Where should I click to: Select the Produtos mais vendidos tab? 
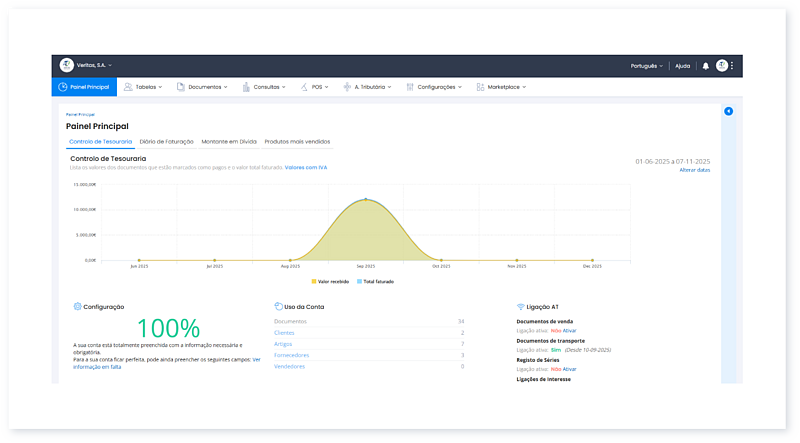(297, 142)
